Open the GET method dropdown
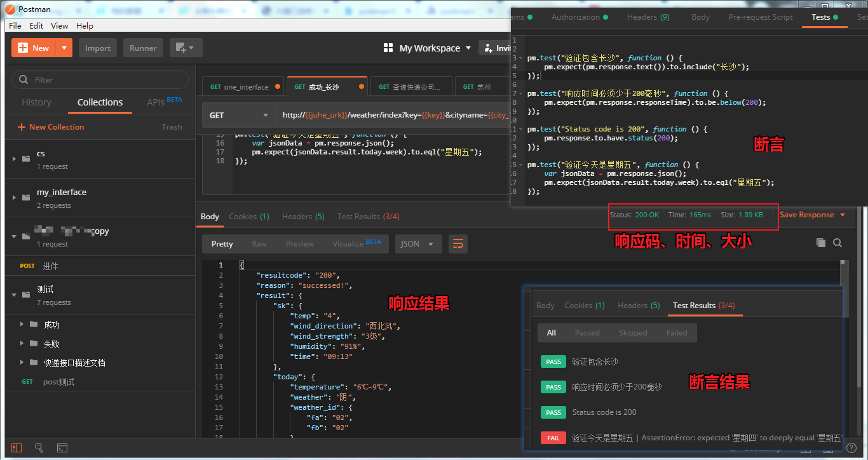Screen dimensions: 868x460 pos(239,115)
